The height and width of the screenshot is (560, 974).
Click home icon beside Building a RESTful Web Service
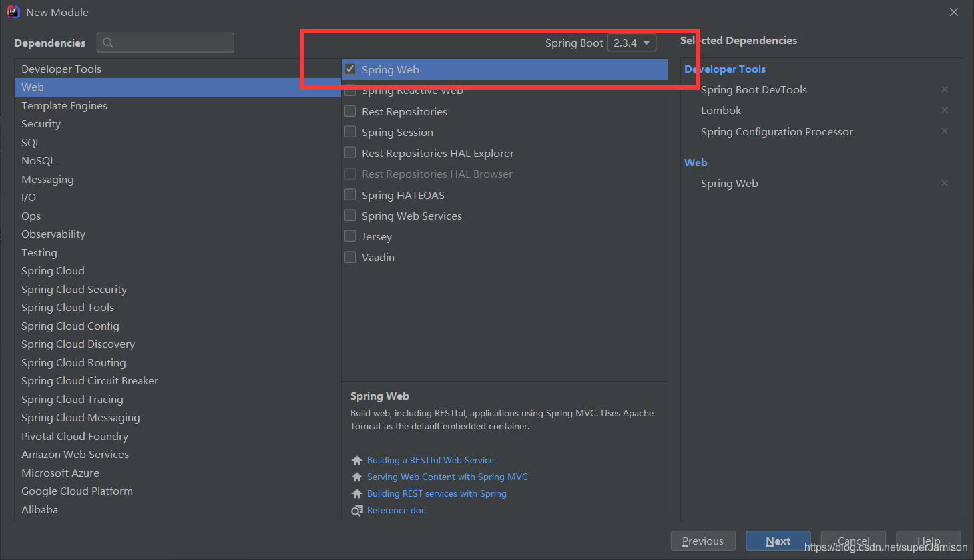tap(357, 461)
